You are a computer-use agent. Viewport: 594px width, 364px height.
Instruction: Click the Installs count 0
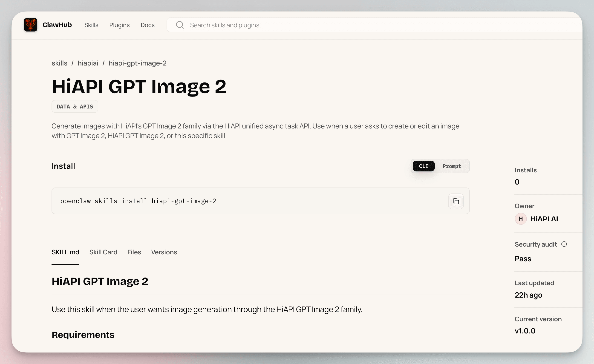tap(517, 182)
